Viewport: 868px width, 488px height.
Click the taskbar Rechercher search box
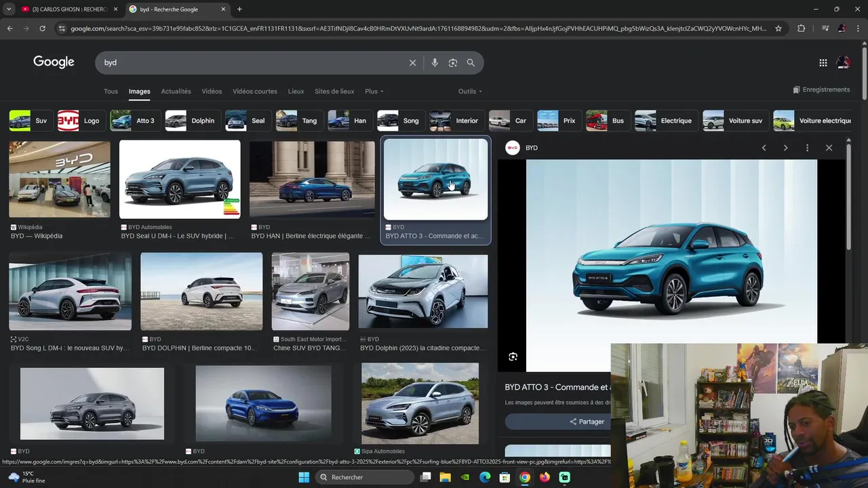[x=366, y=477]
